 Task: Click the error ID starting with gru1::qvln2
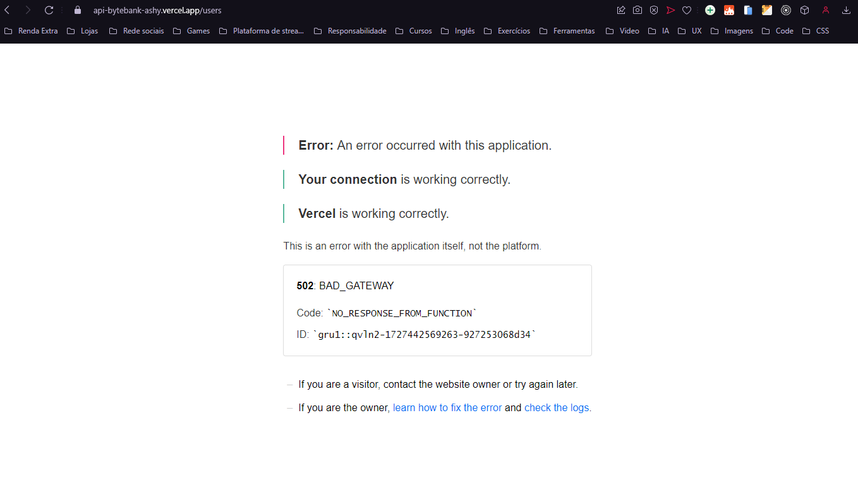click(424, 335)
